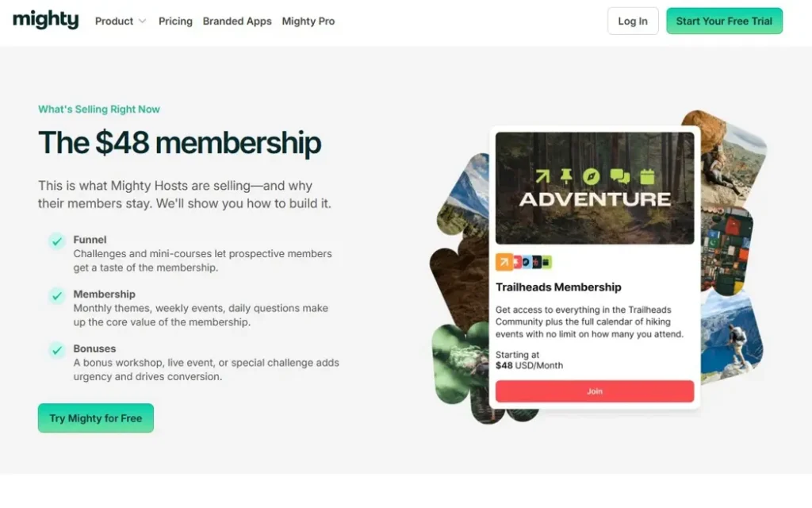
Task: Open the Branded Apps menu item
Action: pos(237,21)
